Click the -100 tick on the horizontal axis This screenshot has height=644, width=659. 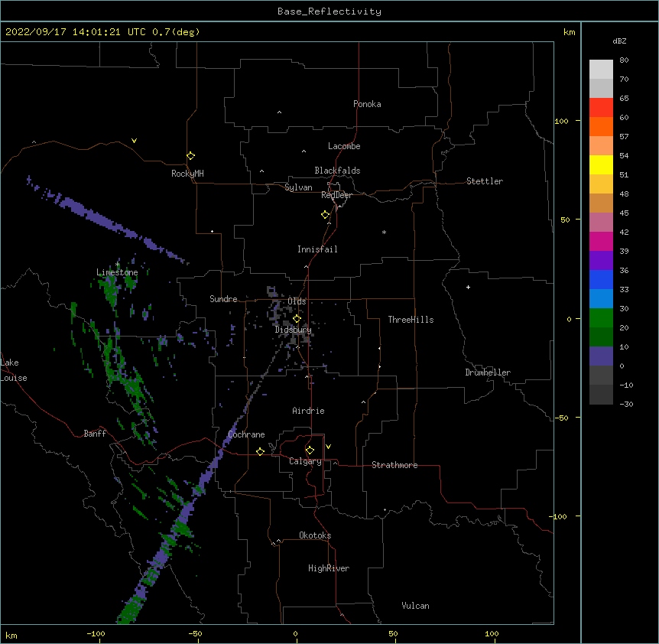(96, 633)
